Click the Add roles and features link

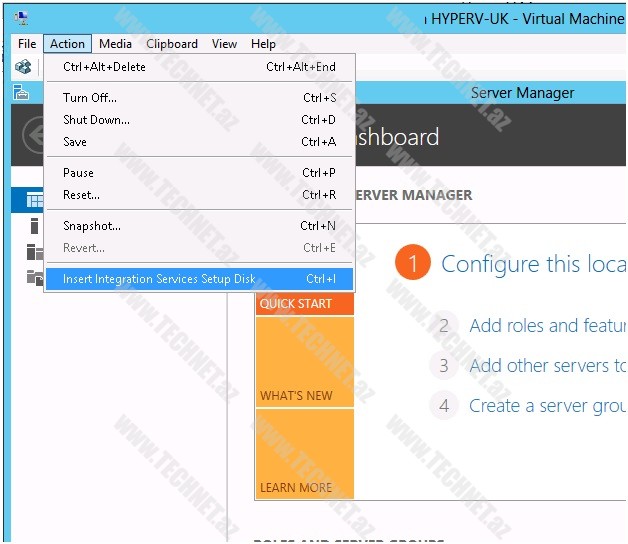click(546, 325)
